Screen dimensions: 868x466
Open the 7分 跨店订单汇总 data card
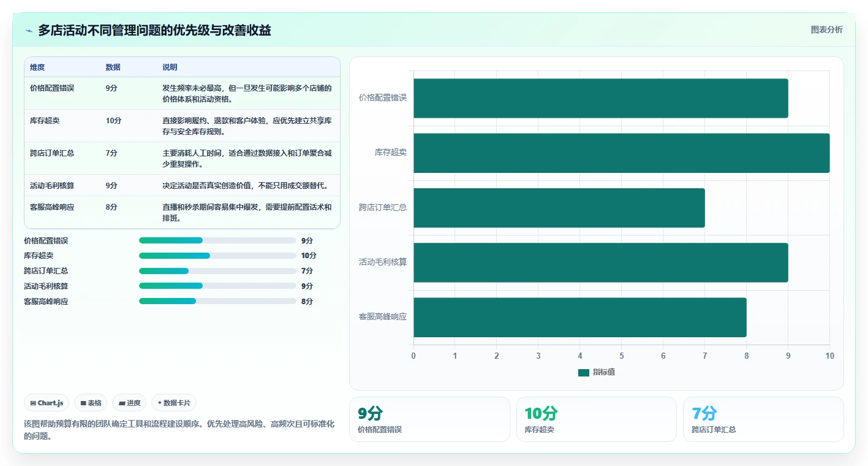[763, 419]
